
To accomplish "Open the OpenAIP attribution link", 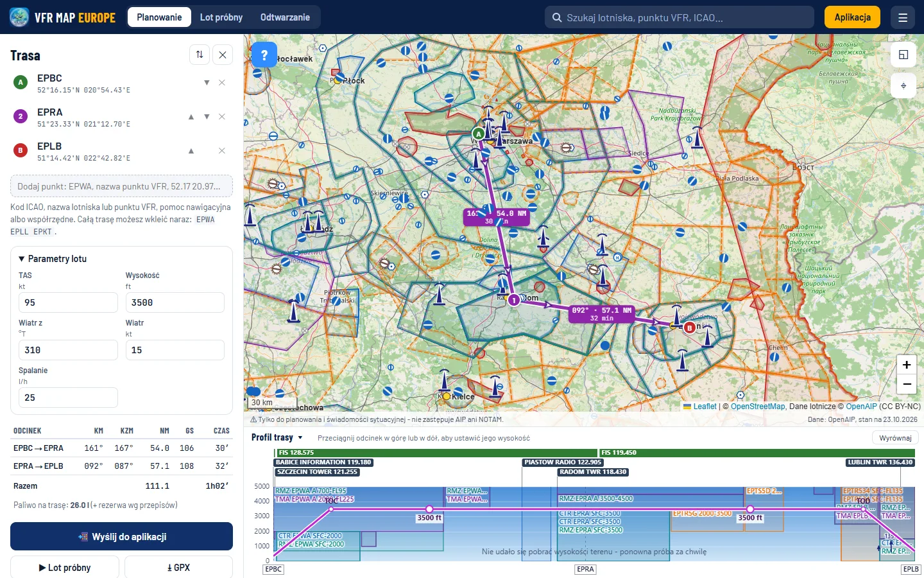I will 861,407.
